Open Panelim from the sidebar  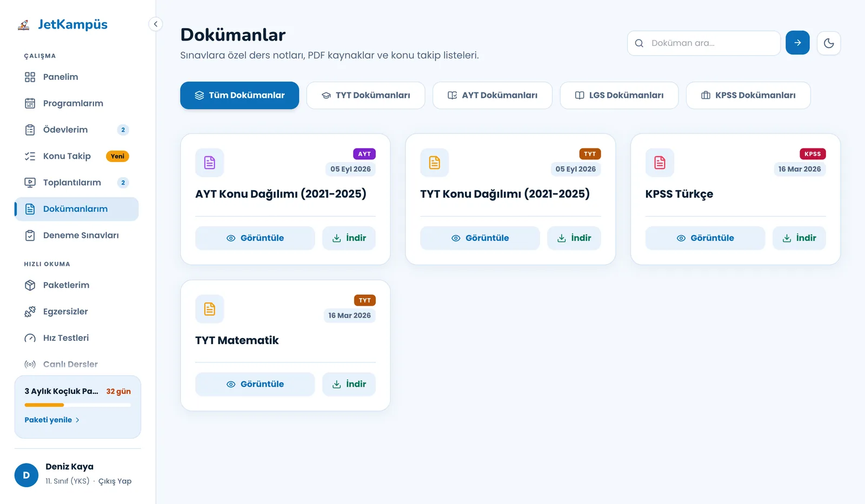[x=77, y=77]
